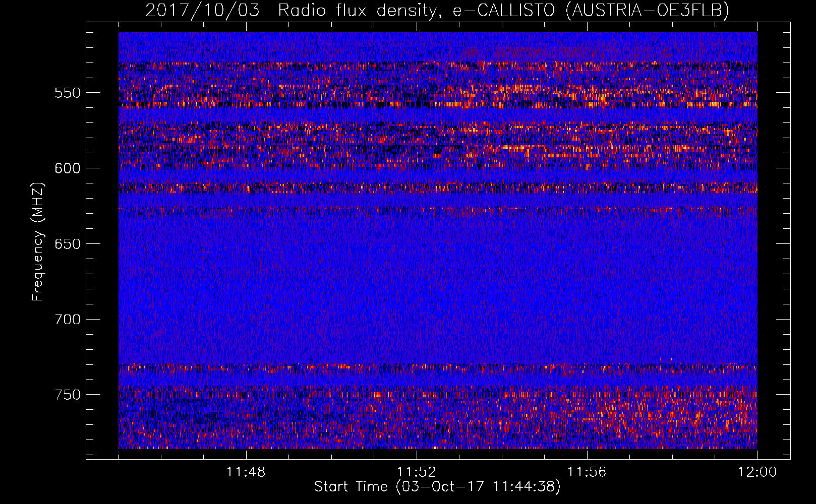Image resolution: width=816 pixels, height=504 pixels.
Task: Click the 11:48 time tick label
Action: pyautogui.click(x=246, y=472)
